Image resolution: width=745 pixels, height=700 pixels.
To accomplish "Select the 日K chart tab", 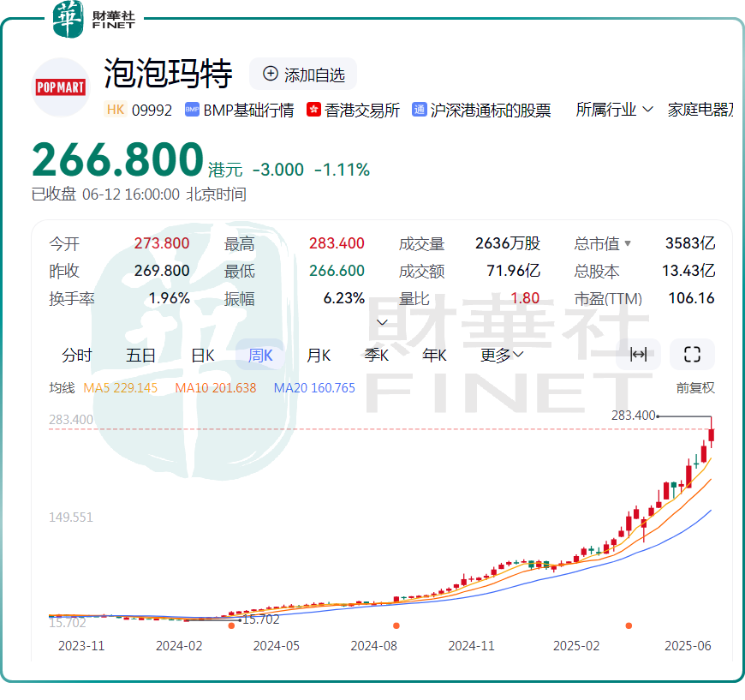I will [203, 355].
